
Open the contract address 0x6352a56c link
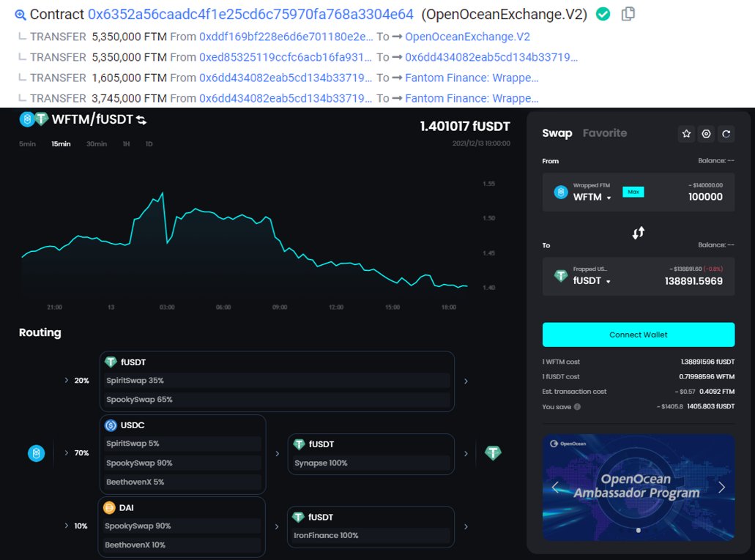pos(250,15)
